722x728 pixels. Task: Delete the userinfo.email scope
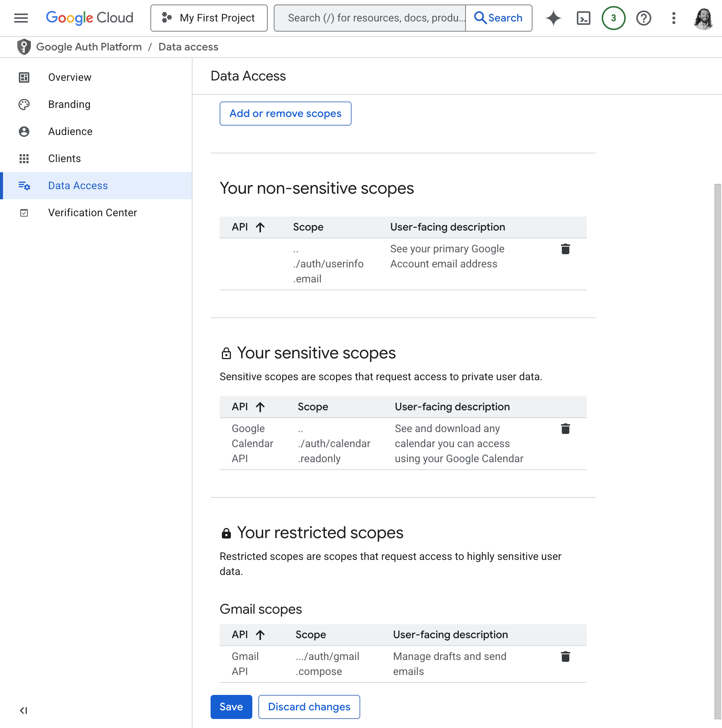pos(565,249)
